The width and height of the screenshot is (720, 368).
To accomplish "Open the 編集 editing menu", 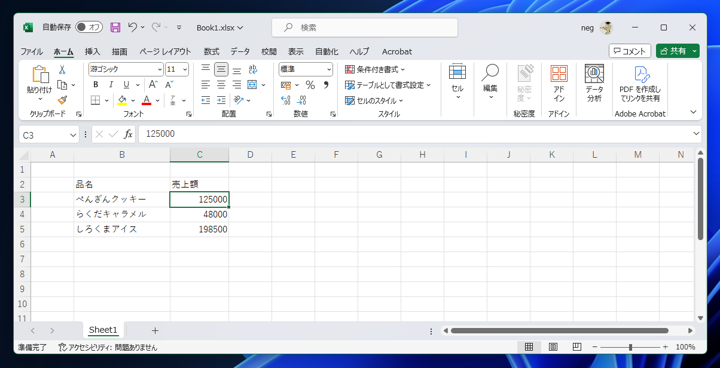I will (490, 82).
